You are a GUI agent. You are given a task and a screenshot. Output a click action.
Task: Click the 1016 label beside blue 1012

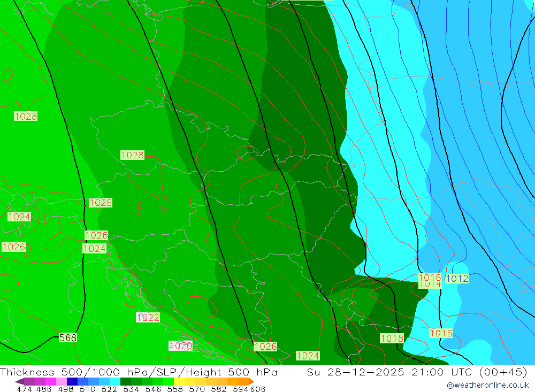coord(430,278)
